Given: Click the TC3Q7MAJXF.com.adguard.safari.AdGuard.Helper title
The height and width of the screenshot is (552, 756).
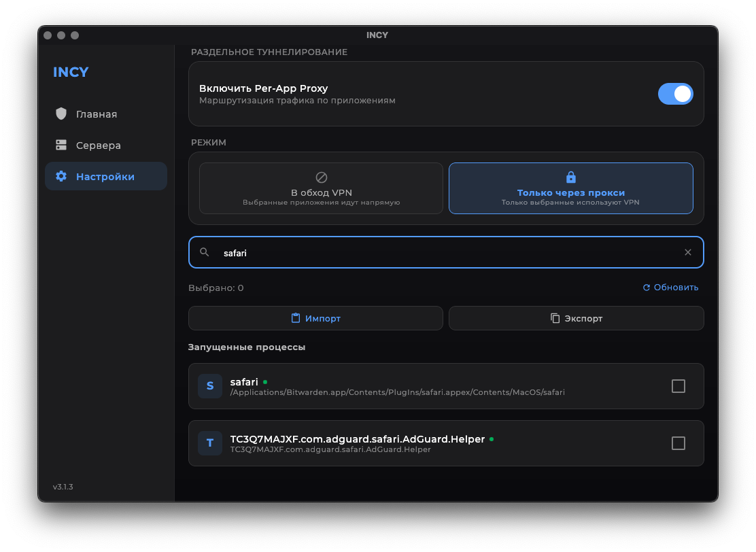Looking at the screenshot, I should [x=358, y=439].
